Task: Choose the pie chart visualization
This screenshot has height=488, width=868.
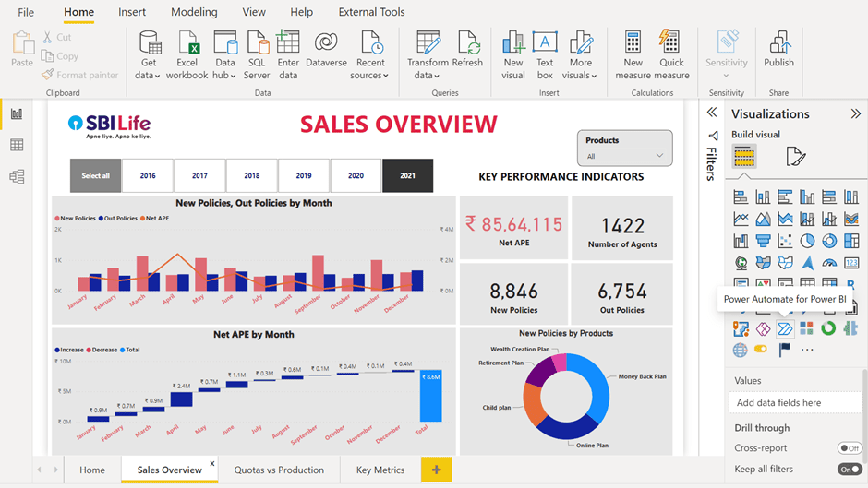Action: [807, 241]
